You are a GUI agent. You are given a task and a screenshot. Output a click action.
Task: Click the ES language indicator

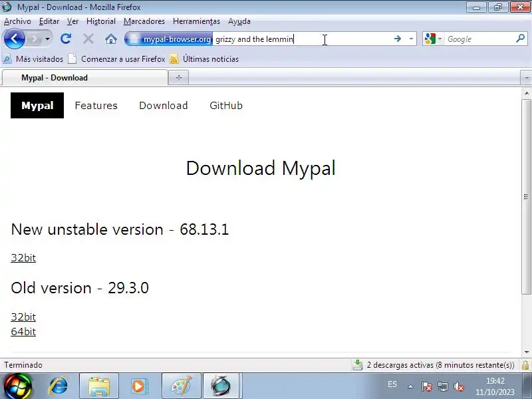pos(392,384)
